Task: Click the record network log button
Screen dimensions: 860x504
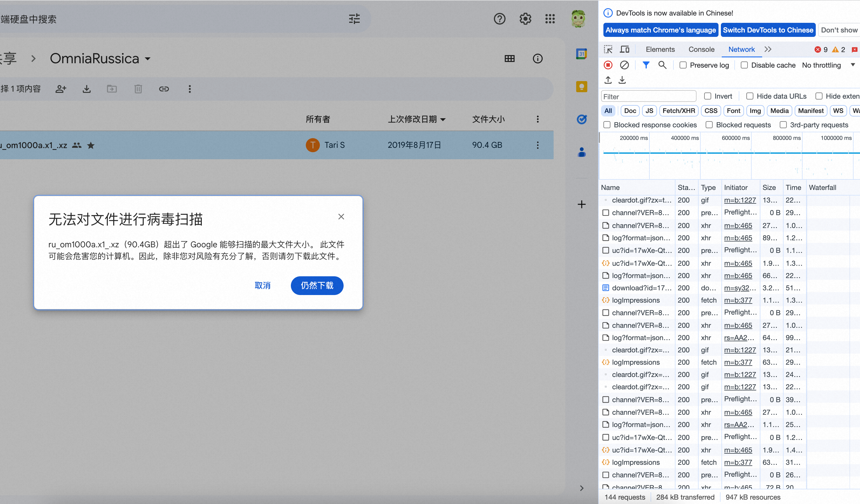Action: click(608, 65)
